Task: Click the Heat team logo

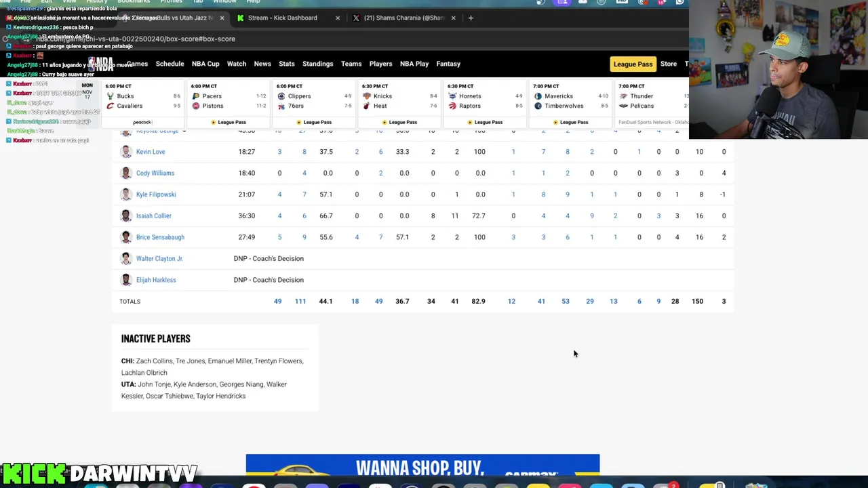Action: pos(367,106)
